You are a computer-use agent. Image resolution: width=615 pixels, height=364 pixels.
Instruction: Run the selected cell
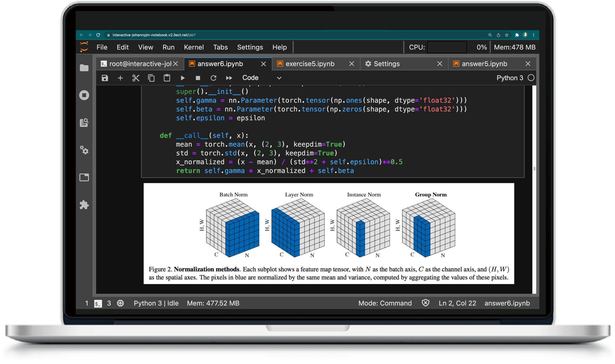pos(182,78)
